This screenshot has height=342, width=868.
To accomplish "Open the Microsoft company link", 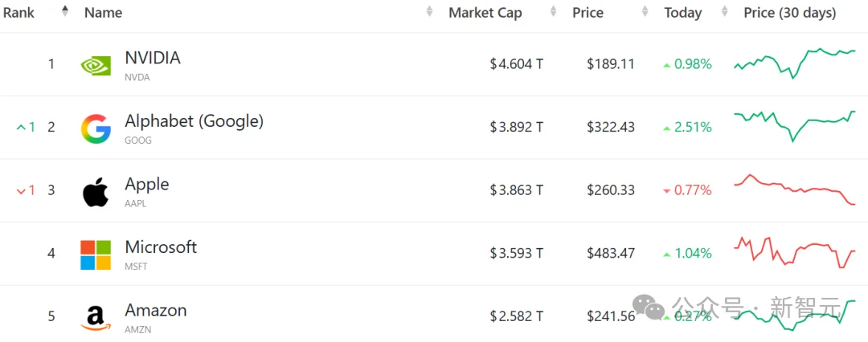I will (x=161, y=247).
